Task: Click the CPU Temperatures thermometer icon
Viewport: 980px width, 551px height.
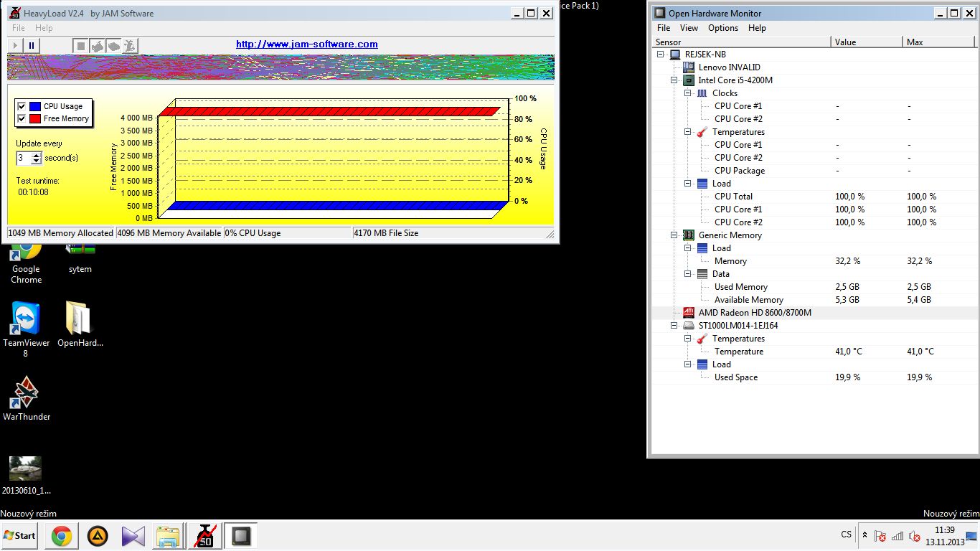Action: click(x=702, y=132)
